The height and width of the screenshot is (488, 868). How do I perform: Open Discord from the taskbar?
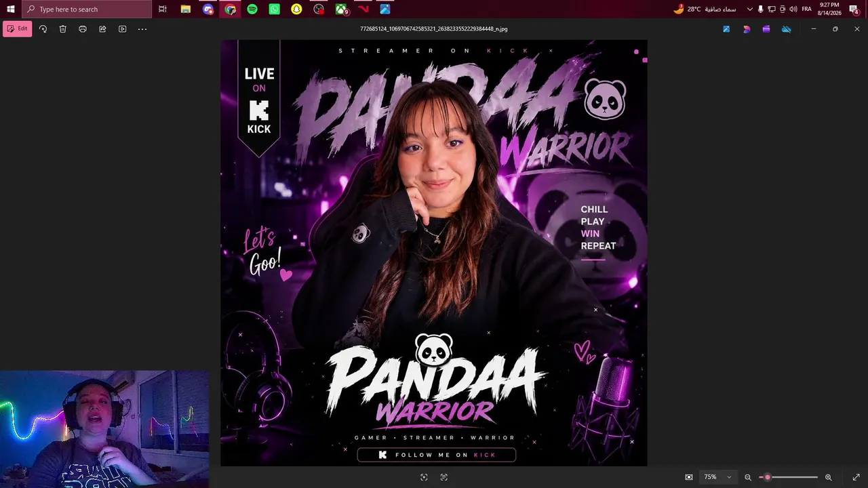[208, 9]
